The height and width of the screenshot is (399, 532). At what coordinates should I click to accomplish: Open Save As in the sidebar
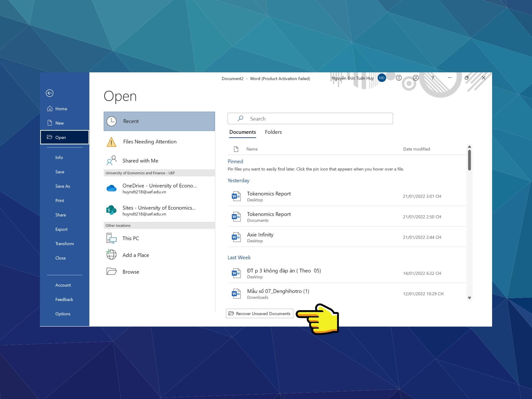coord(63,186)
